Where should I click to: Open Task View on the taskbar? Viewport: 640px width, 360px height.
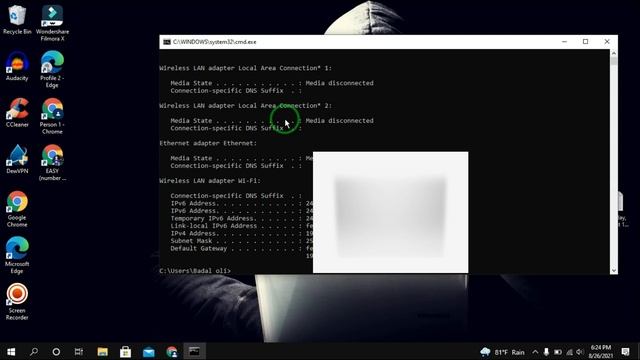[79, 351]
